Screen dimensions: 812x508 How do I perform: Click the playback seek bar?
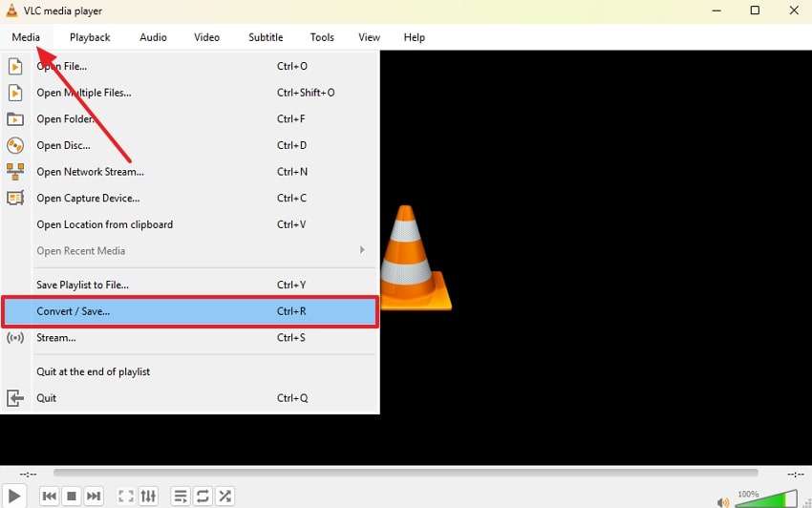click(x=406, y=473)
